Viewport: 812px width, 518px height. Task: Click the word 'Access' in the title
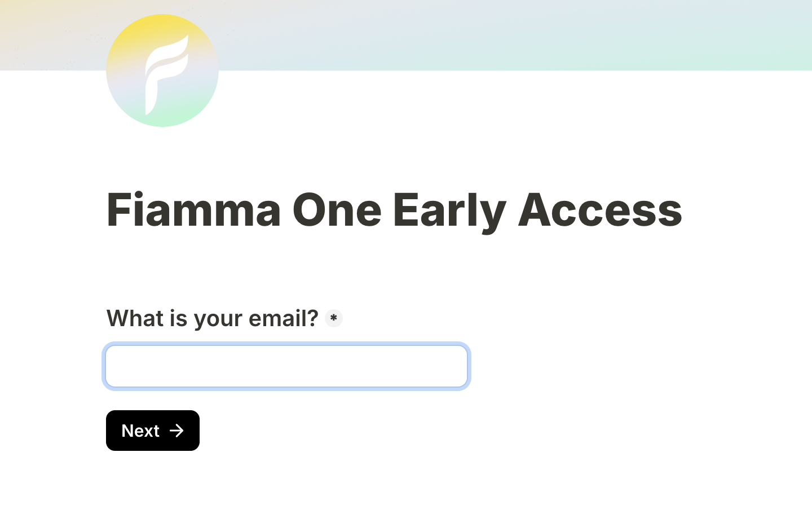[600, 210]
